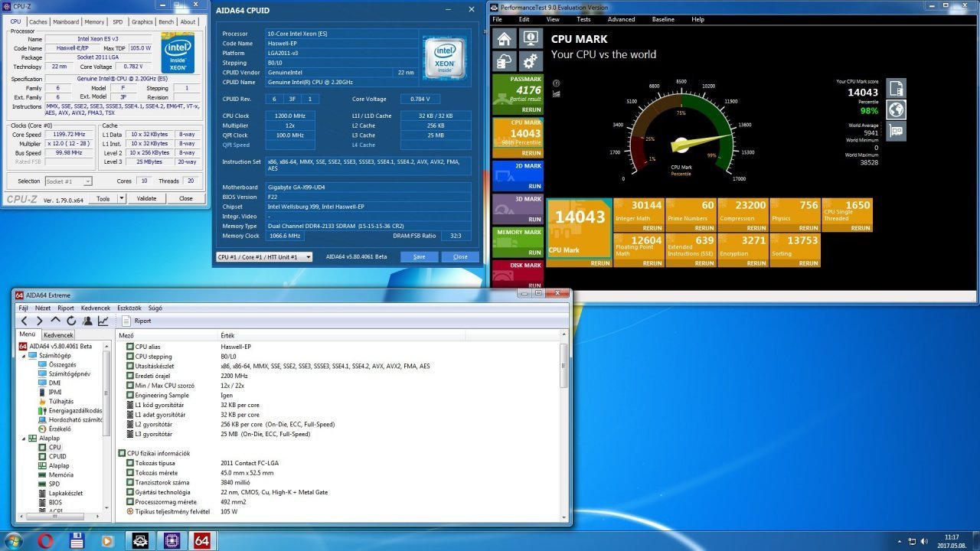Open the Eszközök menu in AIDA64
980x551 pixels.
click(129, 308)
